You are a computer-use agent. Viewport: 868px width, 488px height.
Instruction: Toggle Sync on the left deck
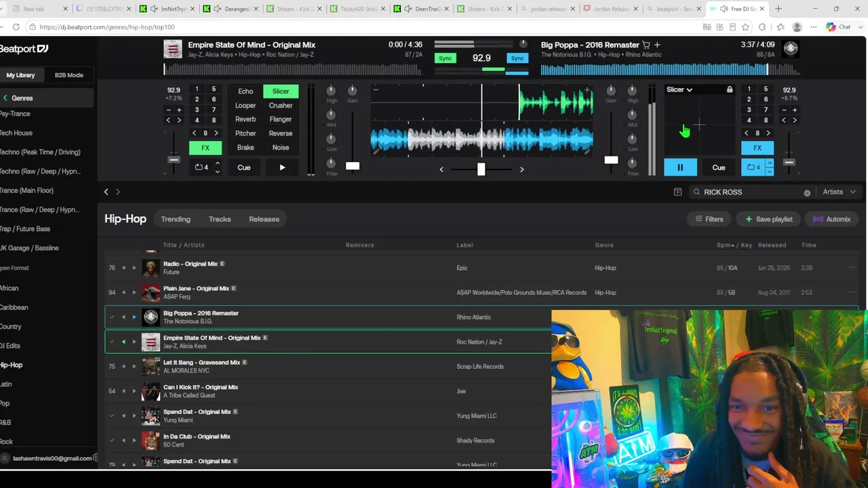445,58
